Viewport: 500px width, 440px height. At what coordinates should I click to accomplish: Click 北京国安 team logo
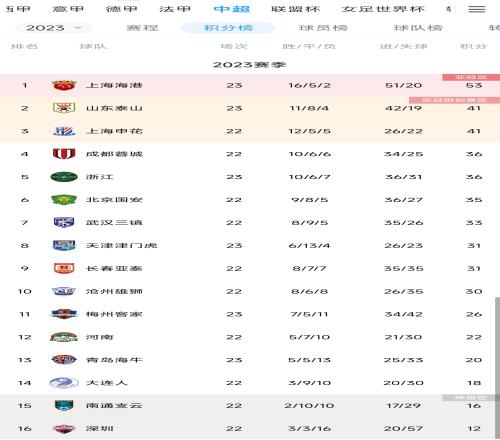point(64,200)
